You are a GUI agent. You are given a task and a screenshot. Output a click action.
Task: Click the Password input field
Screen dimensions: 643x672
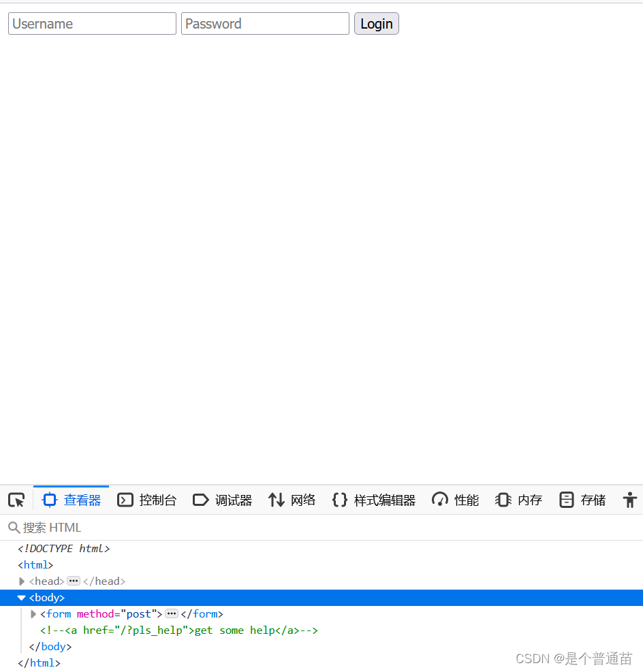click(x=265, y=23)
